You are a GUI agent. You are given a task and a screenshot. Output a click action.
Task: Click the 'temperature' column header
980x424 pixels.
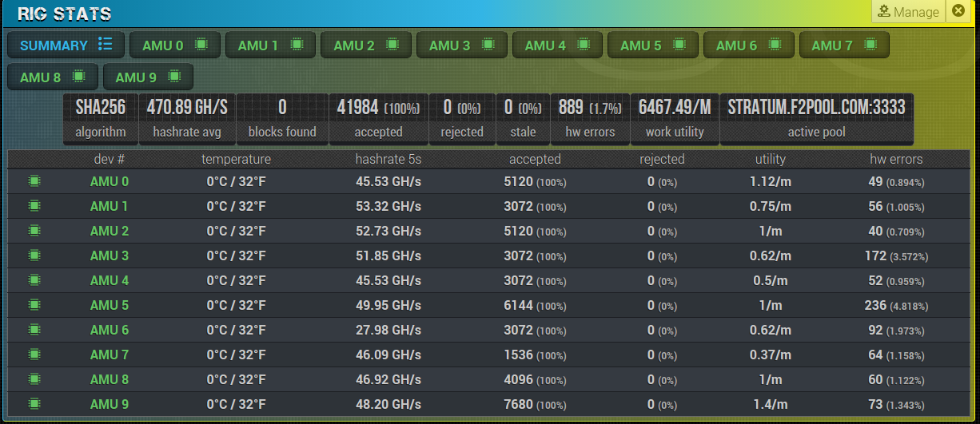pos(236,159)
